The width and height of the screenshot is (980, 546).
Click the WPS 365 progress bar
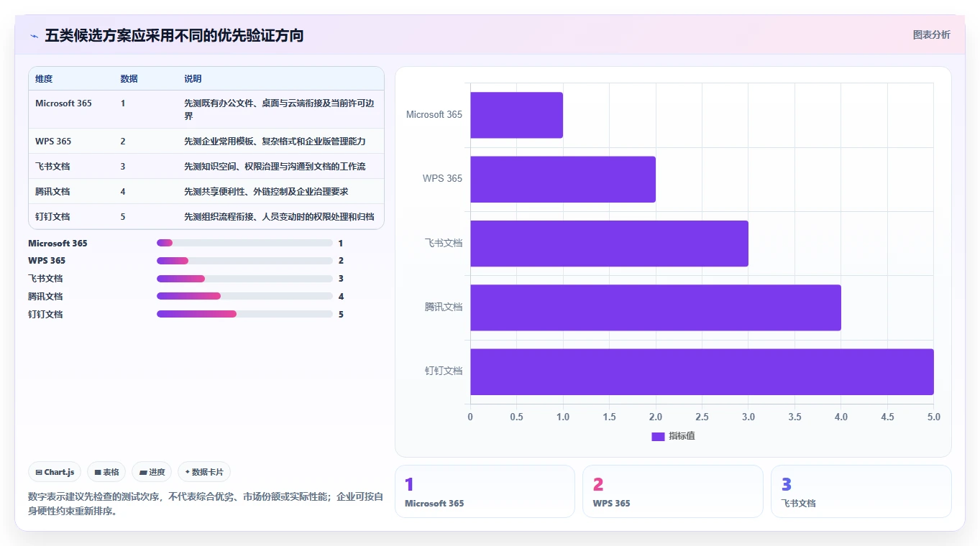pyautogui.click(x=244, y=261)
